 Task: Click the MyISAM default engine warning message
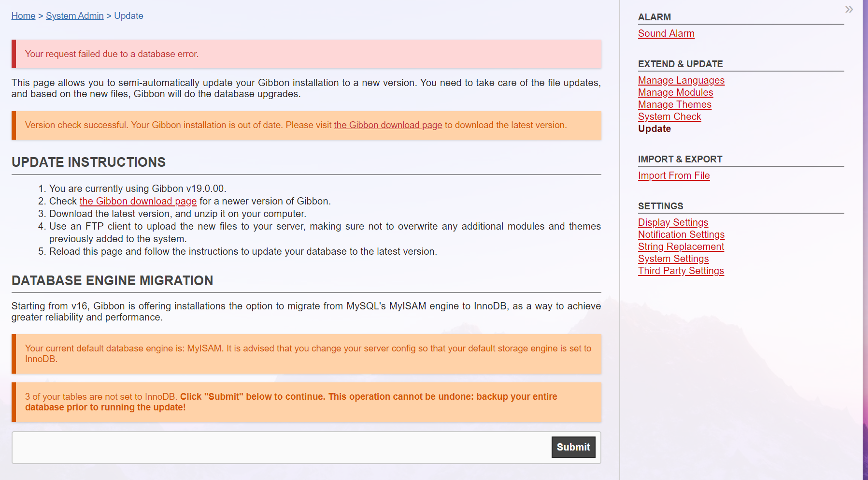tap(306, 354)
